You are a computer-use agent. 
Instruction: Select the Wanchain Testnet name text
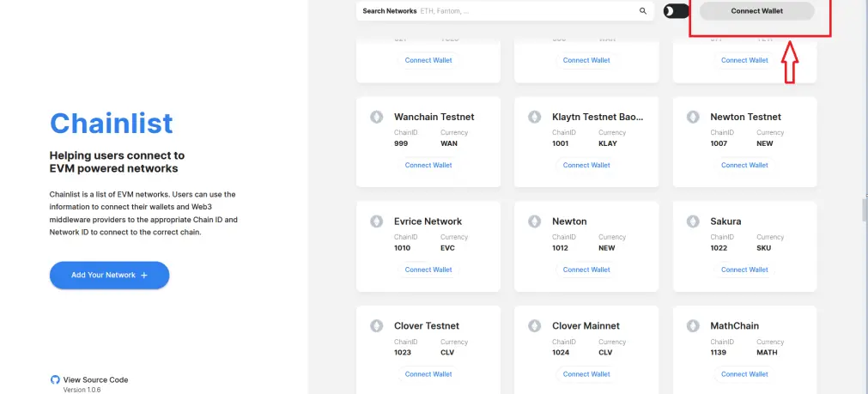pos(434,117)
